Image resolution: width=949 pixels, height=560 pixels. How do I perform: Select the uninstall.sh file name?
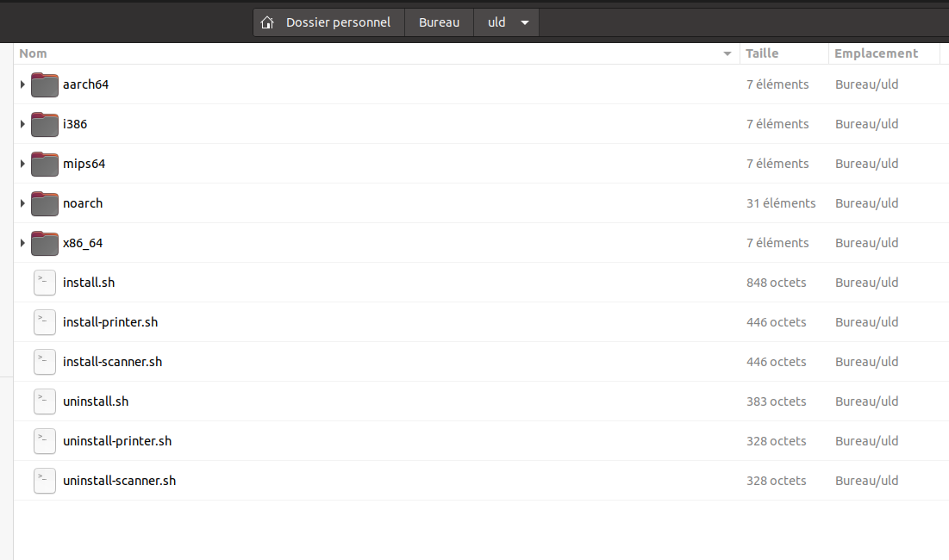pos(96,401)
